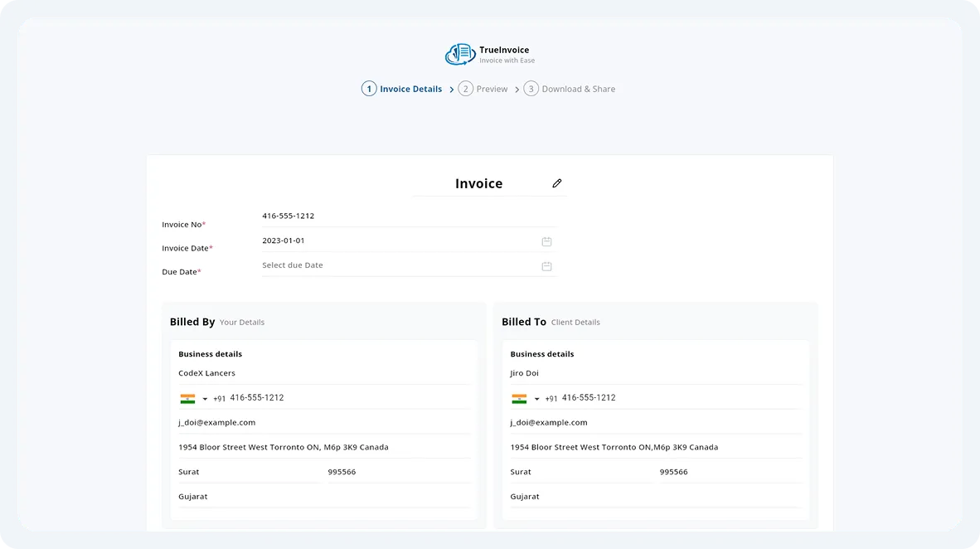The height and width of the screenshot is (549, 980).
Task: Click the phone number field in Billed By
Action: click(349, 398)
